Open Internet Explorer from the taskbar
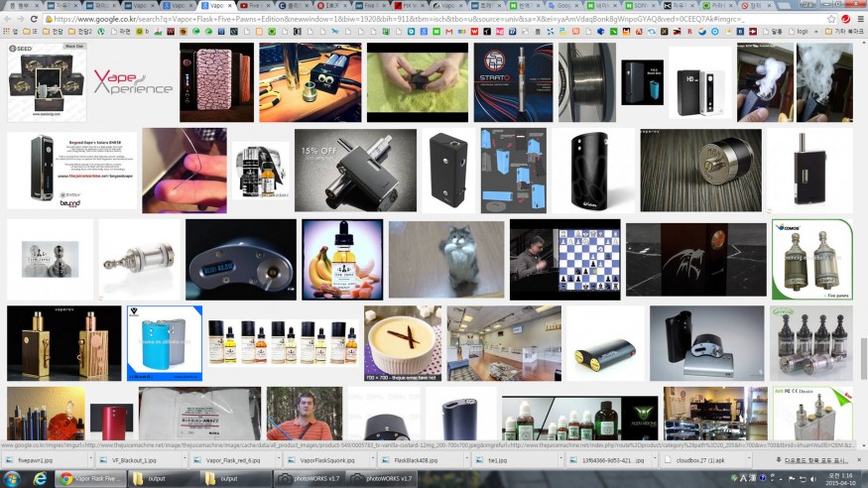Viewport: 868px width, 488px height. pyautogui.click(x=40, y=478)
